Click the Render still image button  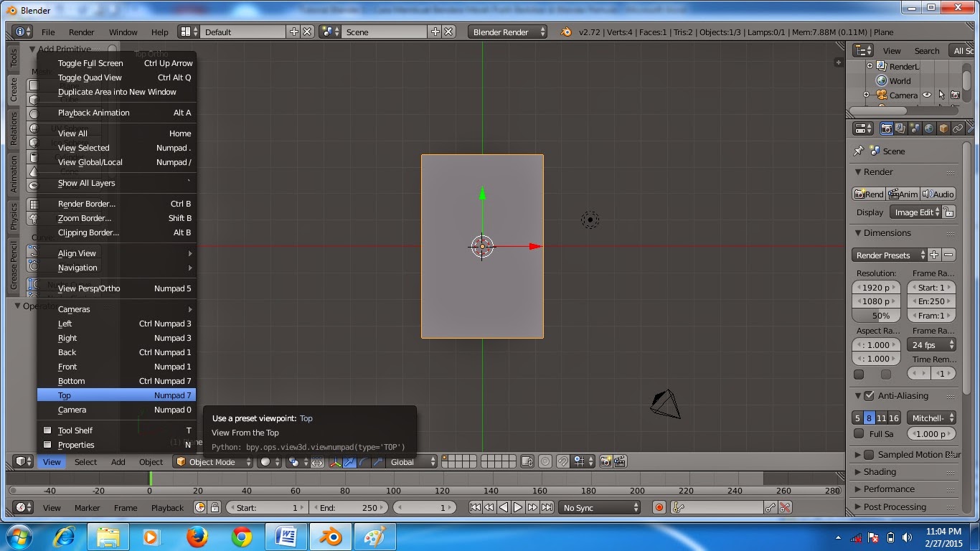869,194
